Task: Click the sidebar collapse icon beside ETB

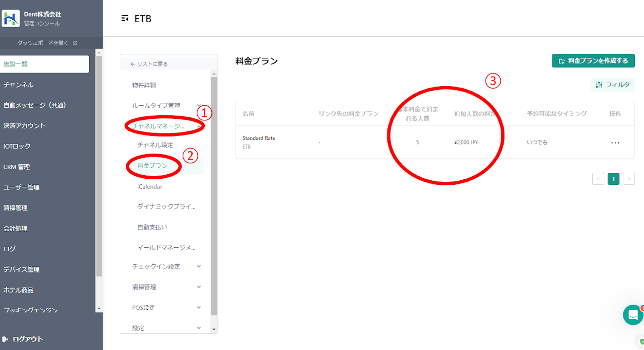Action: [125, 19]
